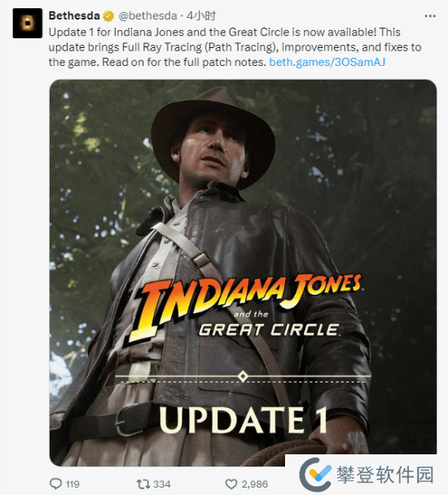Open the 4小时 timestamp permalink

coord(201,15)
